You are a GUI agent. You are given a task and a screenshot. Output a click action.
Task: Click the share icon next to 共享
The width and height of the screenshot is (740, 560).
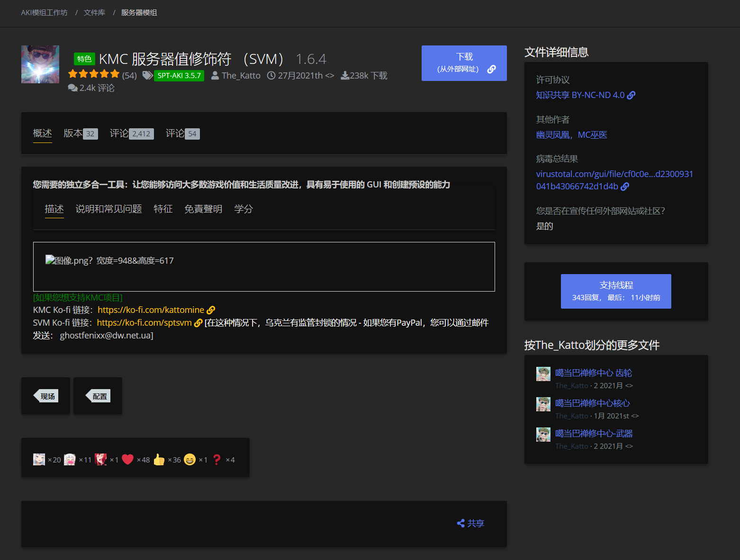tap(460, 523)
